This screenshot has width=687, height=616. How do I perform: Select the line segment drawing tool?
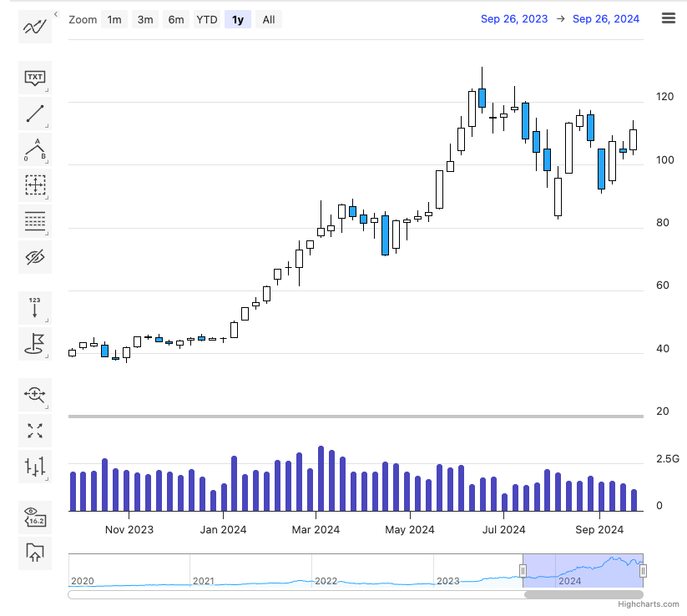[35, 114]
